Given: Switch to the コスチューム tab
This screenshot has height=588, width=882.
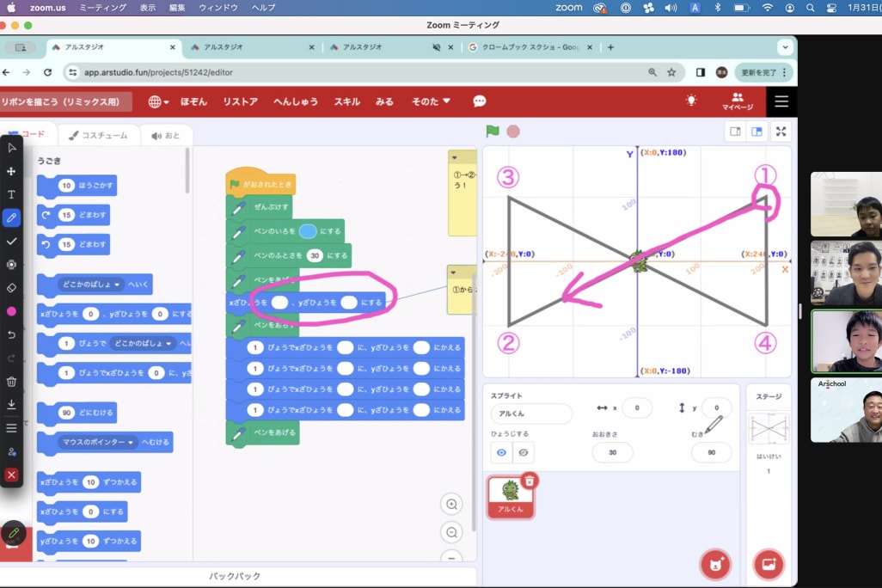Looking at the screenshot, I should click(98, 135).
